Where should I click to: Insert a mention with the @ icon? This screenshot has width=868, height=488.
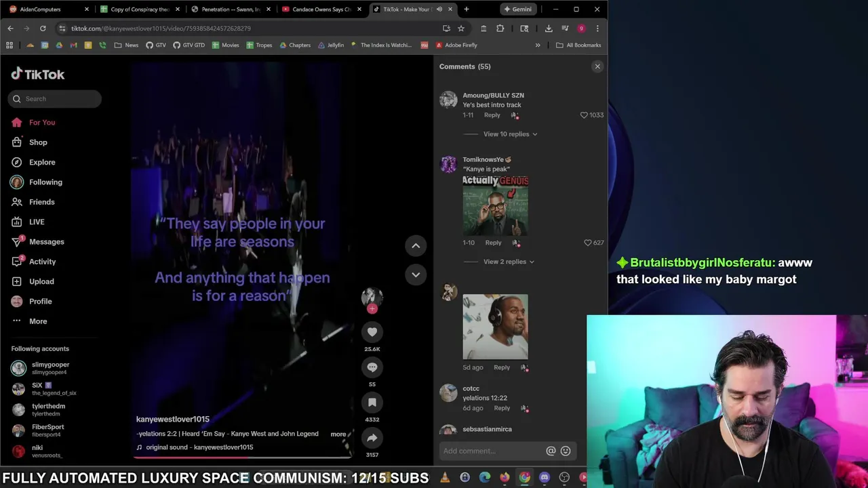point(551,451)
